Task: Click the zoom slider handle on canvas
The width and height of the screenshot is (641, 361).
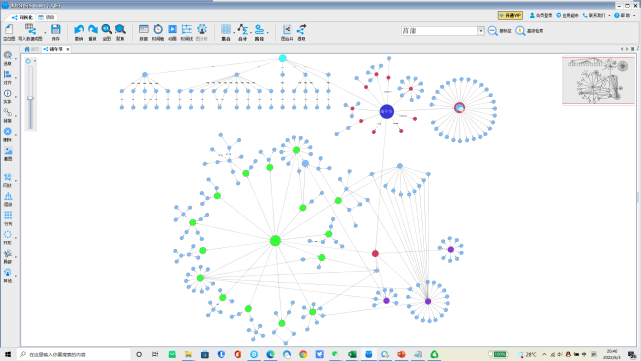Action: coord(30,98)
